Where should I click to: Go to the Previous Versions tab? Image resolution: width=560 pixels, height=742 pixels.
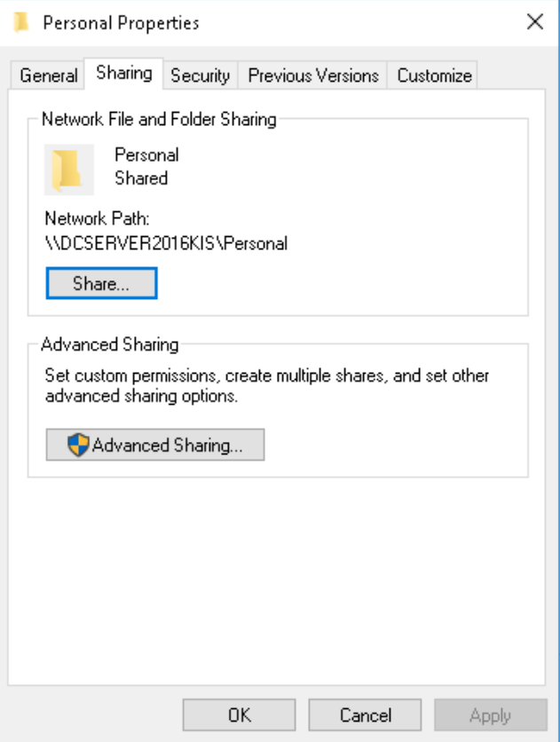[313, 75]
